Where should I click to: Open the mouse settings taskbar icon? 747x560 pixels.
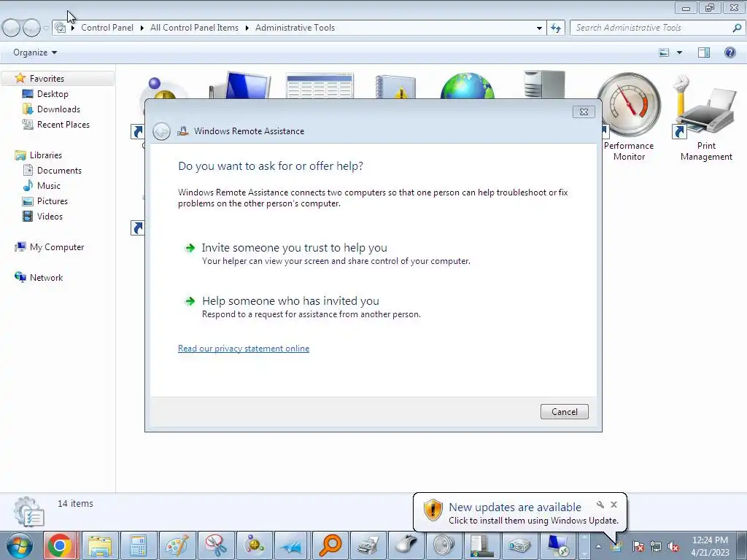(x=406, y=545)
